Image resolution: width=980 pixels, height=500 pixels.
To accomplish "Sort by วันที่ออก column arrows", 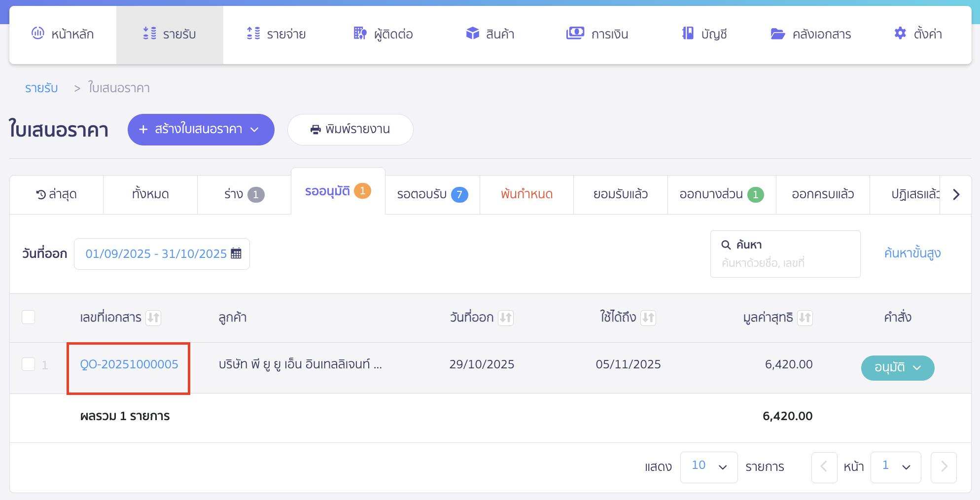I will click(x=505, y=318).
